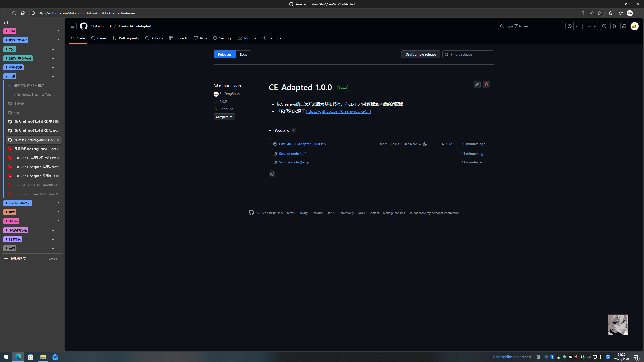Open the GitHub hamburger navigation menu
The width and height of the screenshot is (644, 362).
[x=73, y=26]
